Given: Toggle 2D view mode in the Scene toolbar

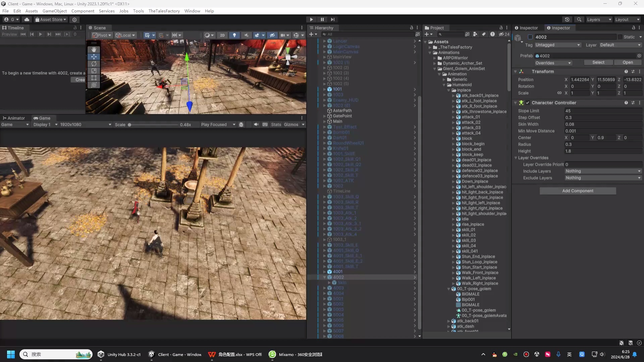Looking at the screenshot, I should 222,35.
